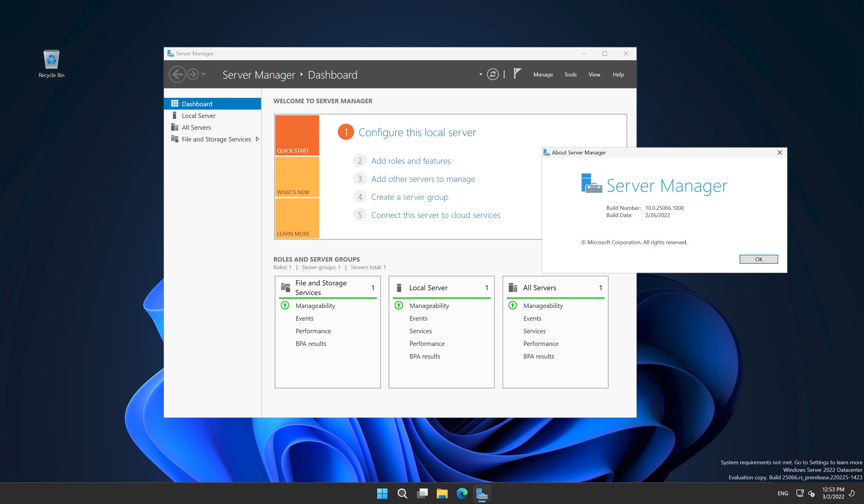Screen dimensions: 864x504
Task: Click Manageability status icon in Local Server tile
Action: pos(399,305)
